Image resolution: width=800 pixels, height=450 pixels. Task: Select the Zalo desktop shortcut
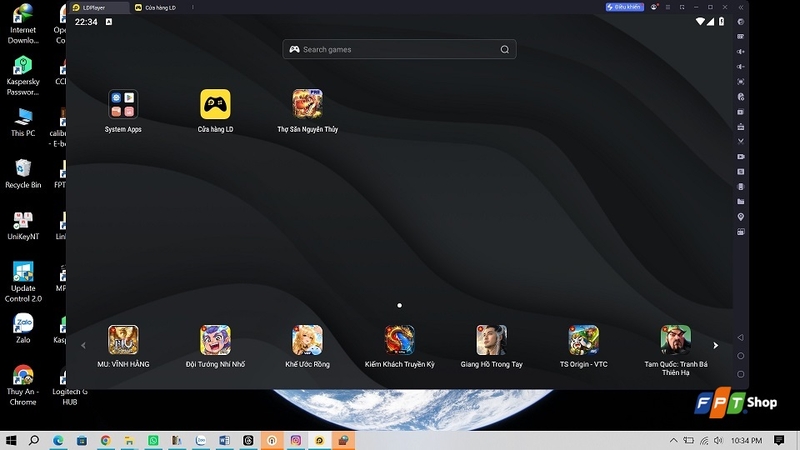[x=23, y=328]
